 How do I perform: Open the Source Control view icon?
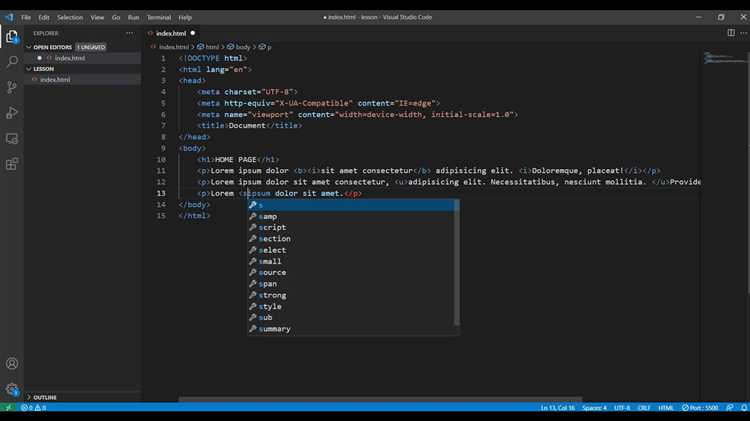[12, 87]
